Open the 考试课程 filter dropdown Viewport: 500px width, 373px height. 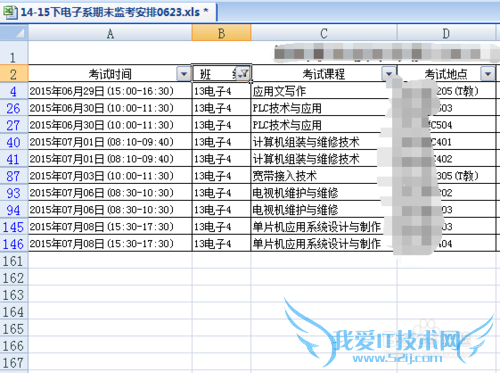(389, 74)
